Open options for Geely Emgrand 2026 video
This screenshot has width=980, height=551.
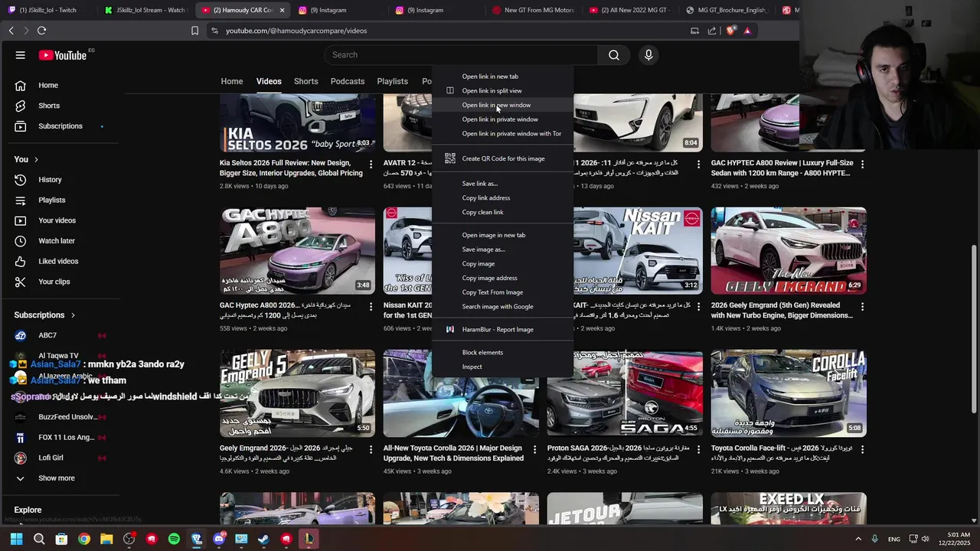371,449
